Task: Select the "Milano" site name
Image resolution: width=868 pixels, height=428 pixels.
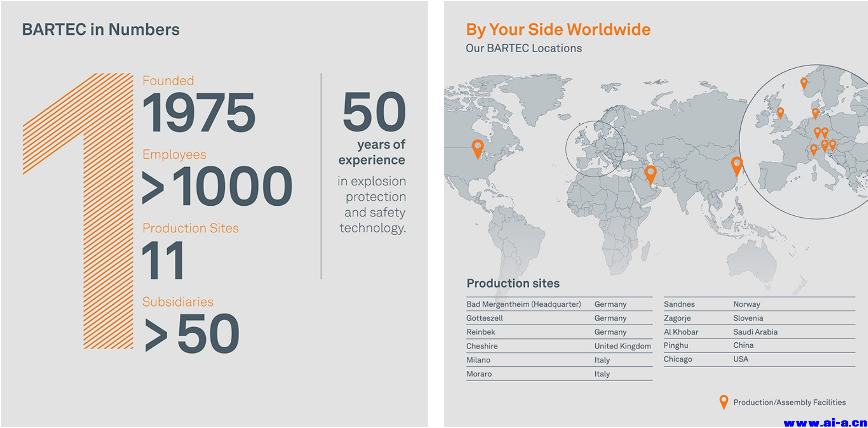Action: (x=478, y=360)
